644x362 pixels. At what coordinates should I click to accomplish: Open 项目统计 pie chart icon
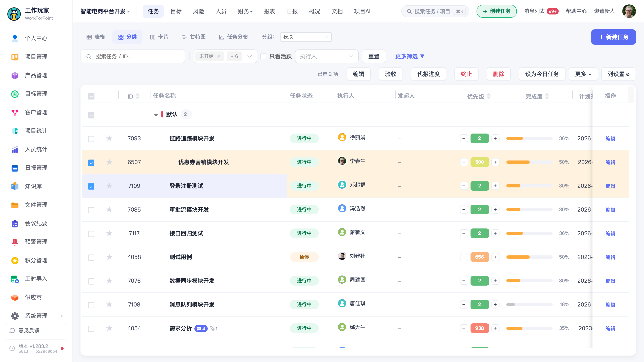(x=15, y=131)
